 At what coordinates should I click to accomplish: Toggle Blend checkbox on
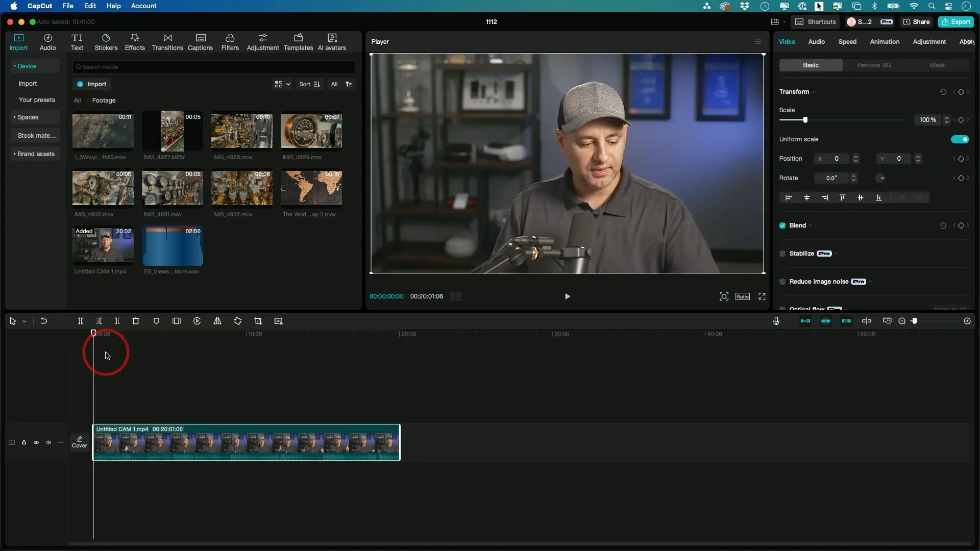[x=783, y=224]
